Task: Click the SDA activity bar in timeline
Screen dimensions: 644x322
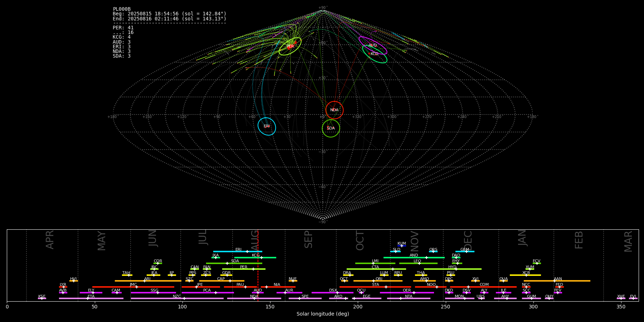Action: [x=234, y=263]
